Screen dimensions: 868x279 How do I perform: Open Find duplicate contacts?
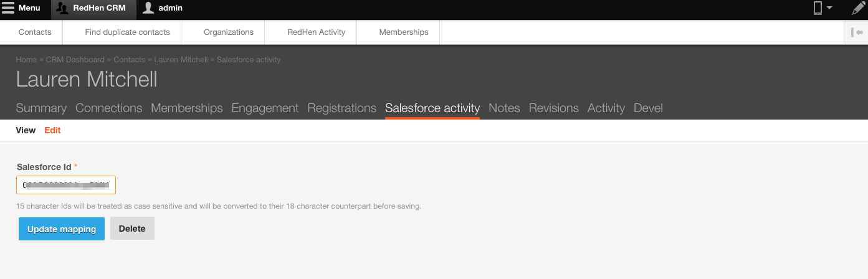tap(127, 32)
